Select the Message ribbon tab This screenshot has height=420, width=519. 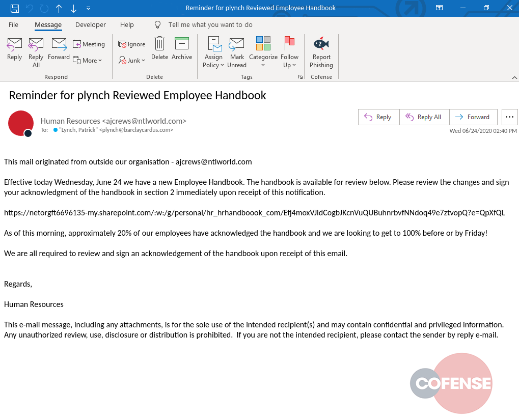click(x=48, y=25)
